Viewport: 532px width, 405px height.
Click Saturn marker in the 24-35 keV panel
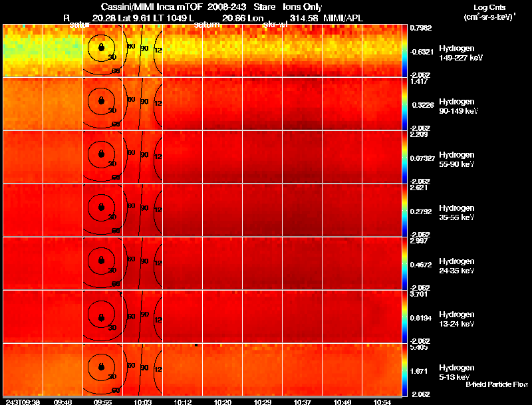[x=101, y=260]
